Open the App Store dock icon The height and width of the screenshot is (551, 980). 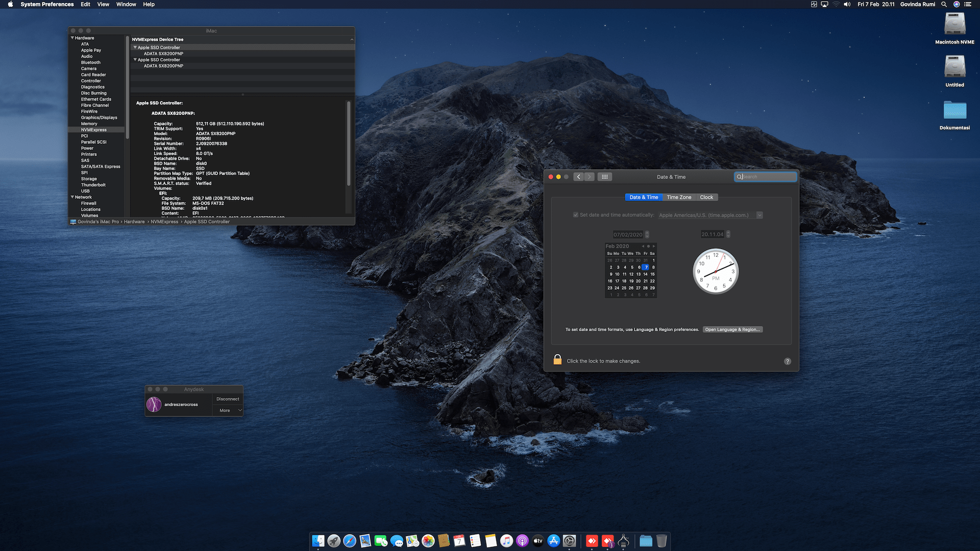[554, 541]
